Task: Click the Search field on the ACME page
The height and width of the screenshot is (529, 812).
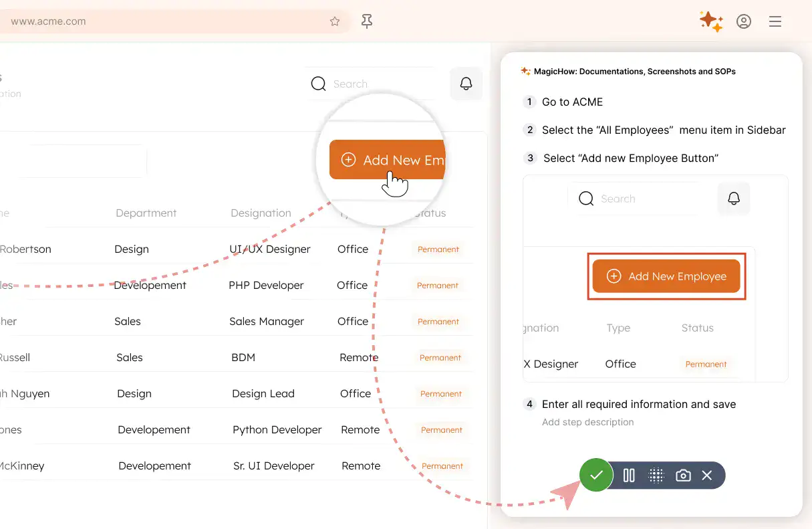Action: point(370,84)
